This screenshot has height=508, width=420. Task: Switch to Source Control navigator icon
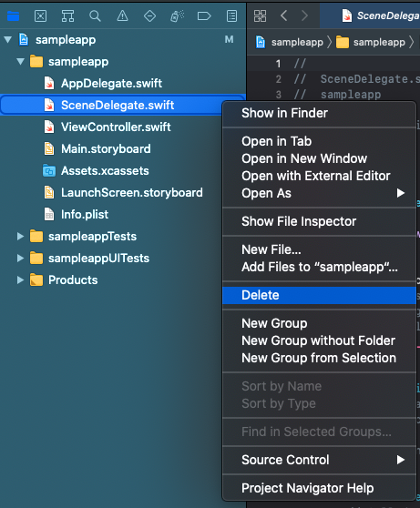pos(40,15)
